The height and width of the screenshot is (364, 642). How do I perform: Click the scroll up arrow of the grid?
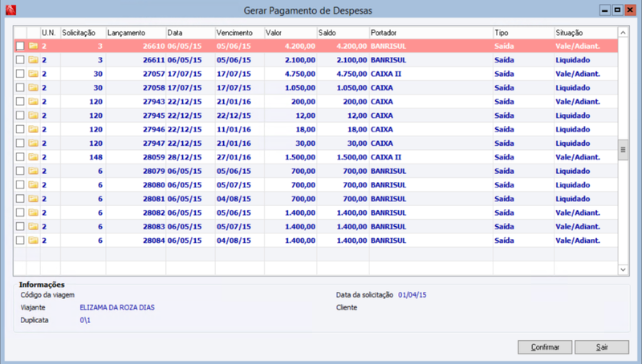coord(623,33)
